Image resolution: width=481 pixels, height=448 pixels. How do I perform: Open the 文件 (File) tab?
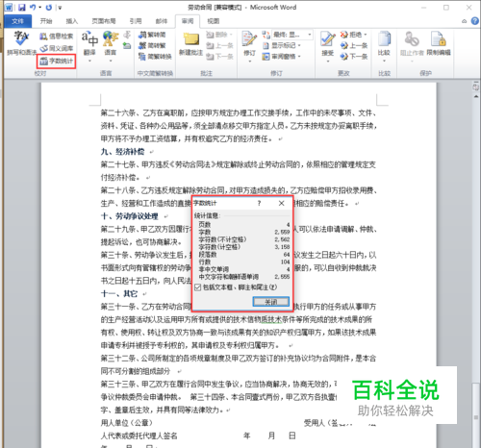[x=18, y=21]
